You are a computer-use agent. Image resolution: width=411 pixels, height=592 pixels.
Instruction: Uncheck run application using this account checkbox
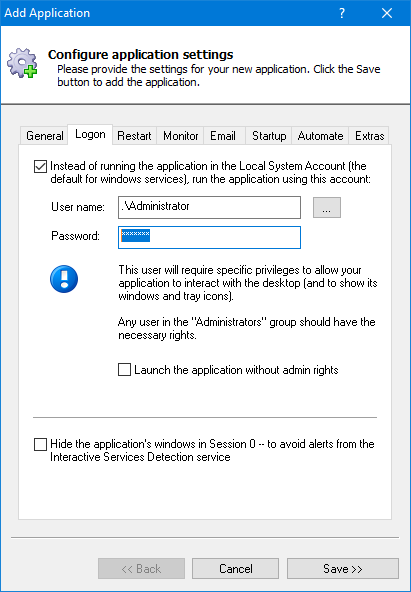tap(40, 166)
